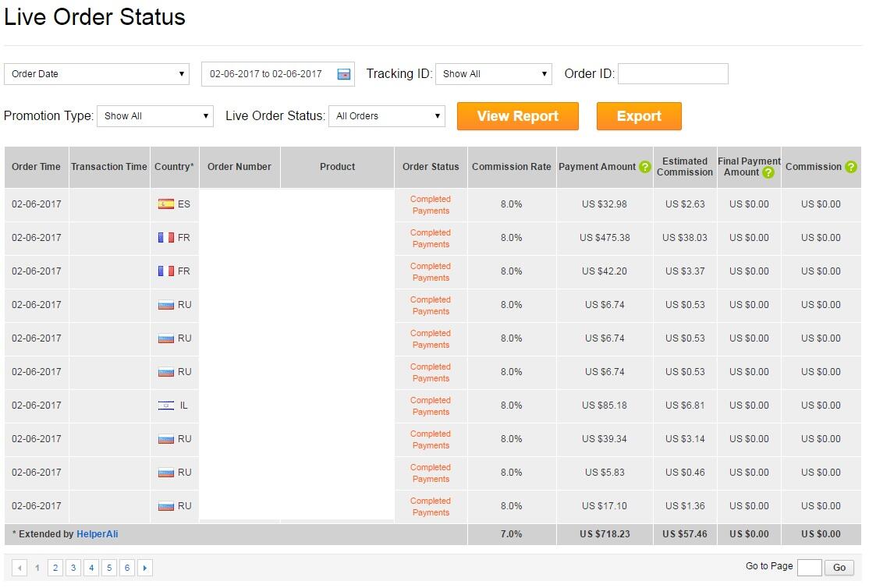
Task: Go to next page using arrow icon
Action: [x=145, y=569]
